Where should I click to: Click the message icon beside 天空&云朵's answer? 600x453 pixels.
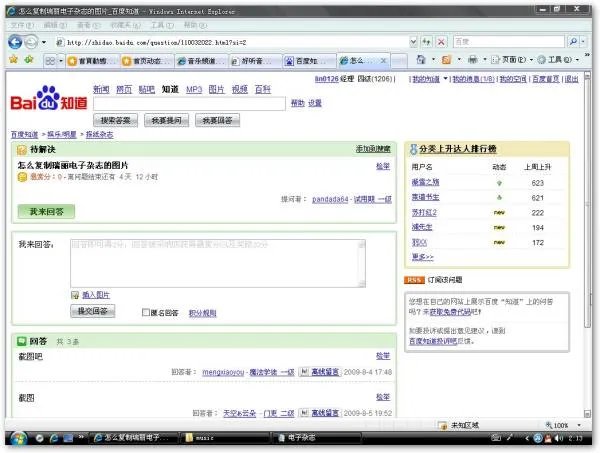[304, 413]
